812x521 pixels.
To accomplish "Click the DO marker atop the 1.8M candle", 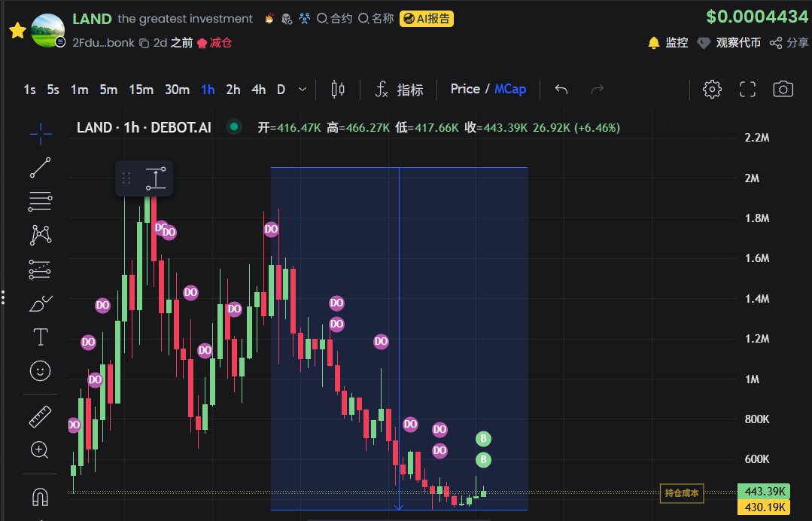I will (272, 229).
